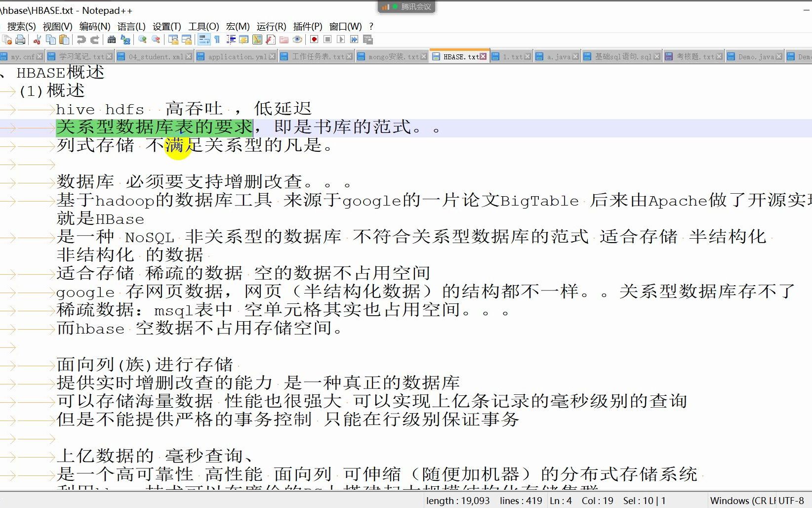Screen dimensions: 812x508
Task: Click the Ln : 4 status entry
Action: coord(561,501)
